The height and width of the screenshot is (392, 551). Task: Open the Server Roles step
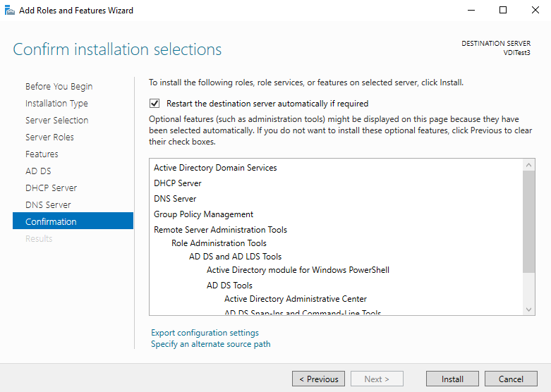click(x=49, y=137)
